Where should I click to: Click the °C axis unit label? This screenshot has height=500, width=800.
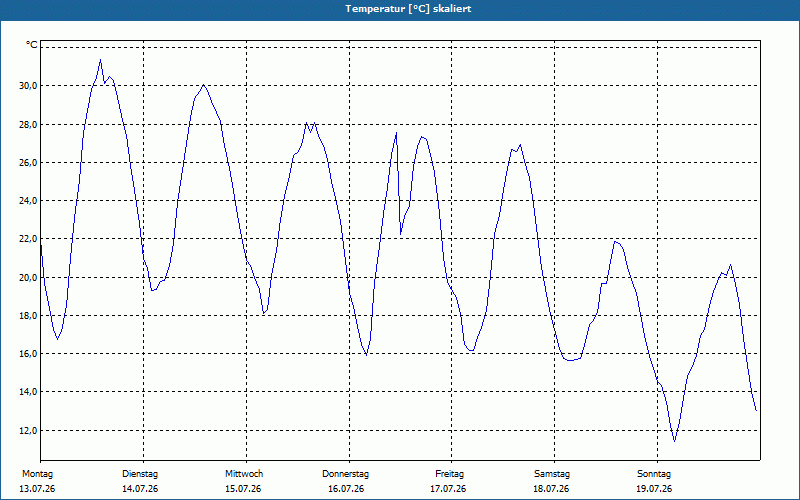point(32,45)
